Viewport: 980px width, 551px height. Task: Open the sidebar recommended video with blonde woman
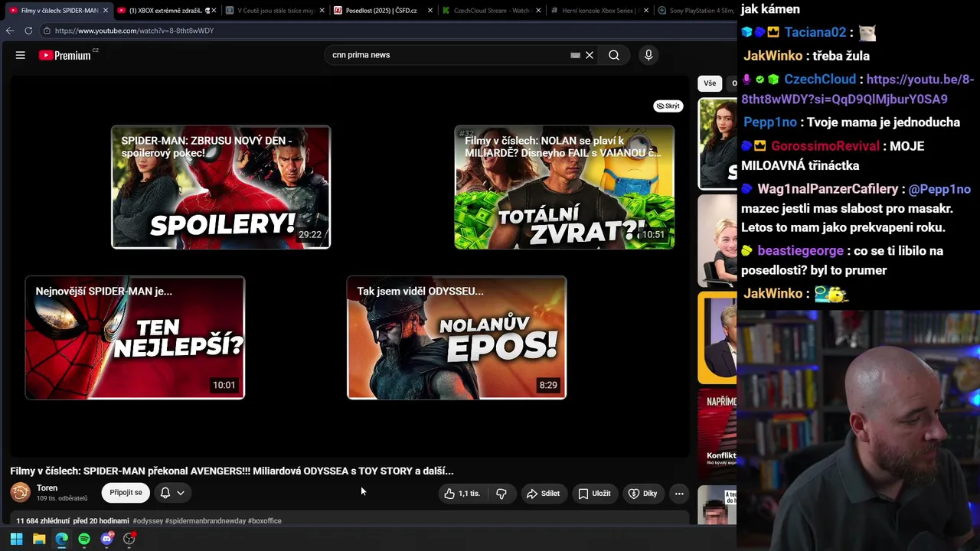click(717, 240)
